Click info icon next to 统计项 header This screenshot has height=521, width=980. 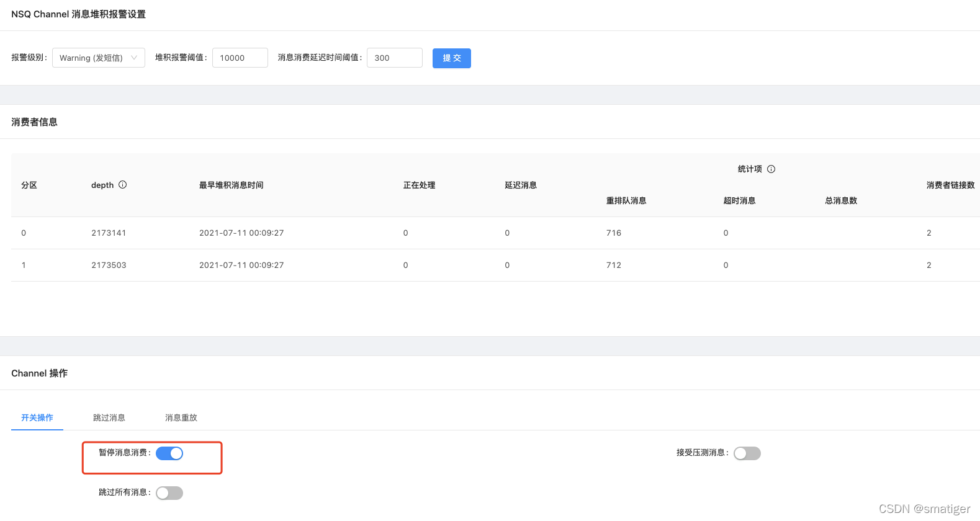tap(771, 169)
